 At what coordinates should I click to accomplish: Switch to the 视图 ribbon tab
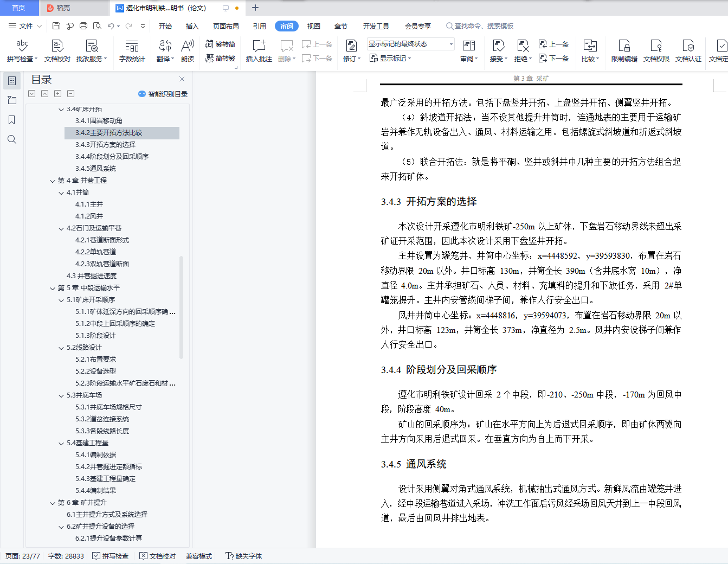[314, 26]
